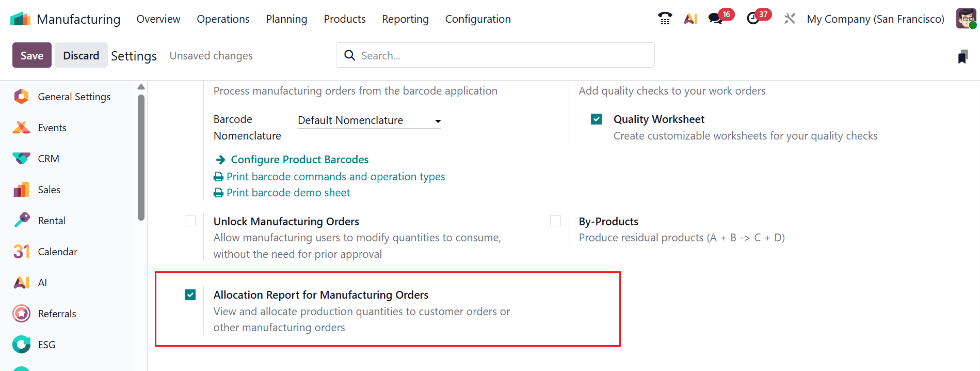
Task: Uncheck Allocation Report for Manufacturing Orders
Action: [190, 295]
